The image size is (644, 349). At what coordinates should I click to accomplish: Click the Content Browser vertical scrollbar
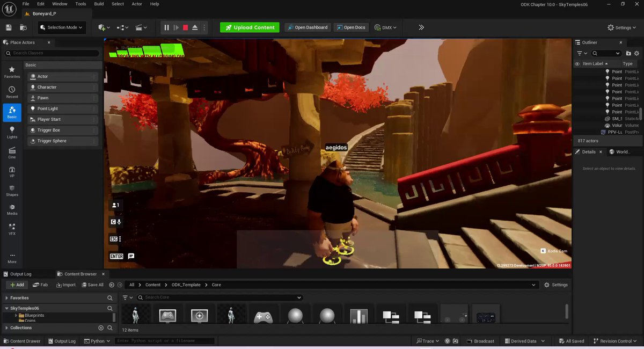(566, 311)
